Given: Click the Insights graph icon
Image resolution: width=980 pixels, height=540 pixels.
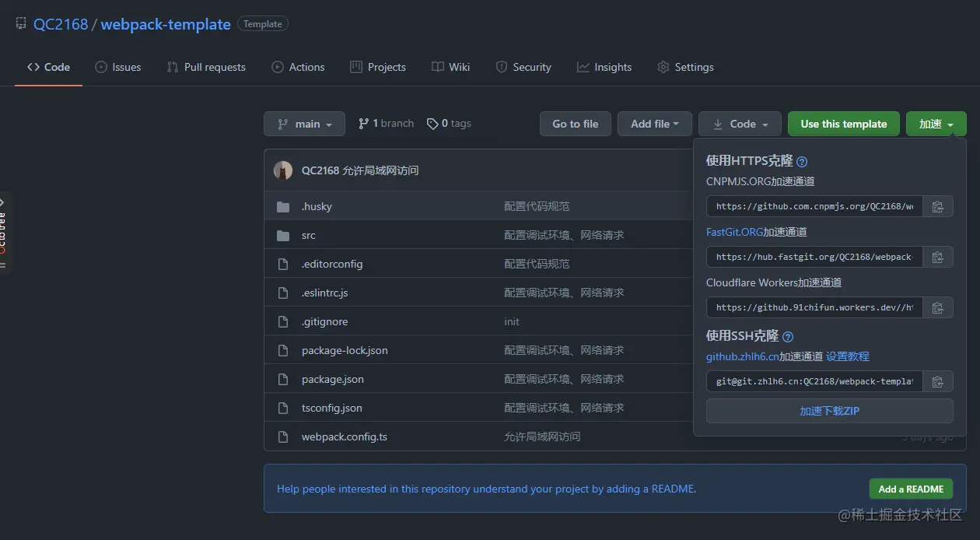Looking at the screenshot, I should coord(583,67).
